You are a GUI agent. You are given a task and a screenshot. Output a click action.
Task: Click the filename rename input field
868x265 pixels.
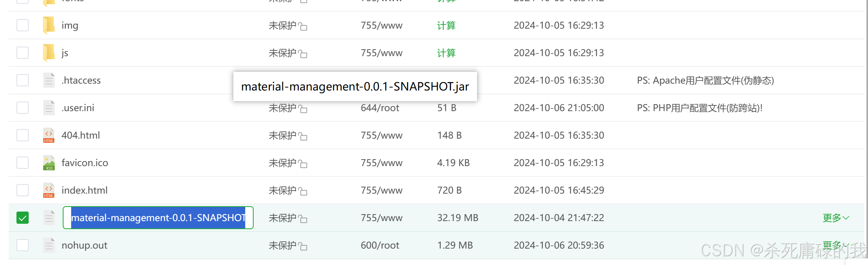point(158,218)
